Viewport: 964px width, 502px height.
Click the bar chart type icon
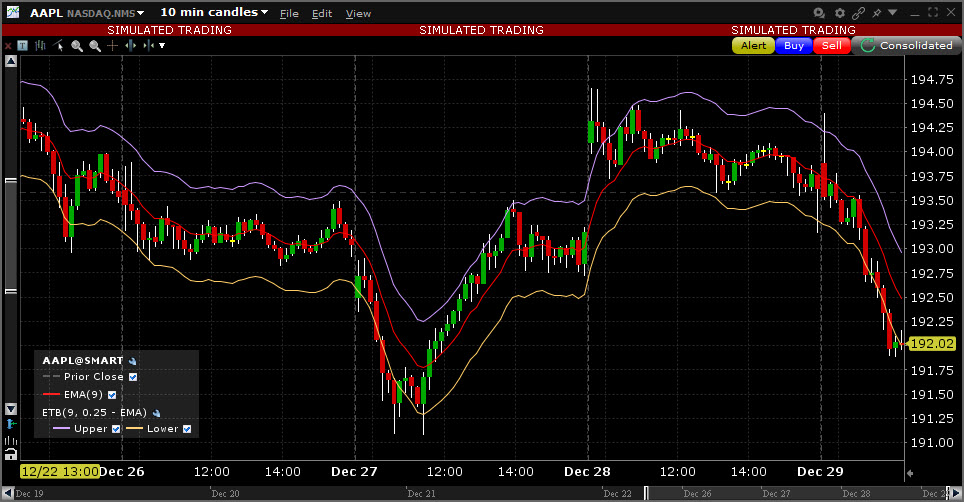coord(41,45)
